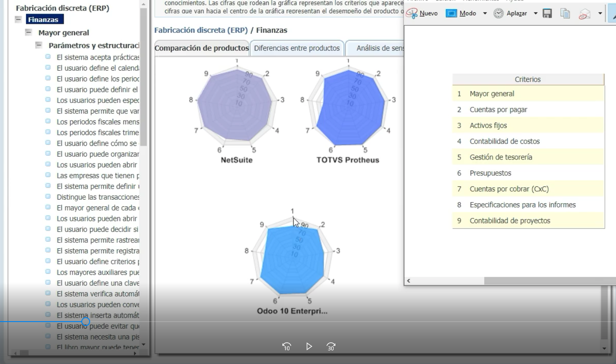This screenshot has height=364, width=616.
Task: Skip forward 30 seconds in the video
Action: [x=331, y=347]
